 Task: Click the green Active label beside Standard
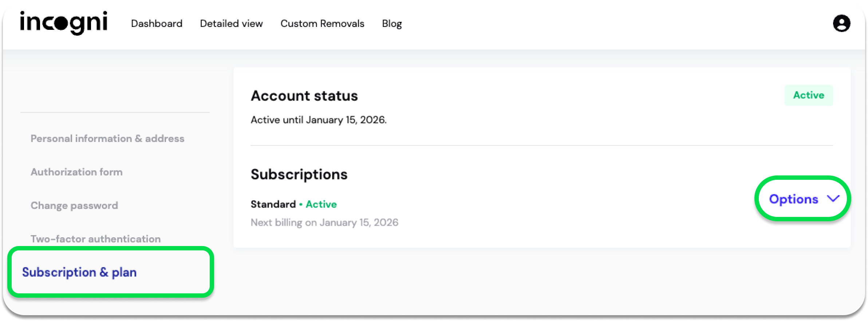pyautogui.click(x=321, y=204)
